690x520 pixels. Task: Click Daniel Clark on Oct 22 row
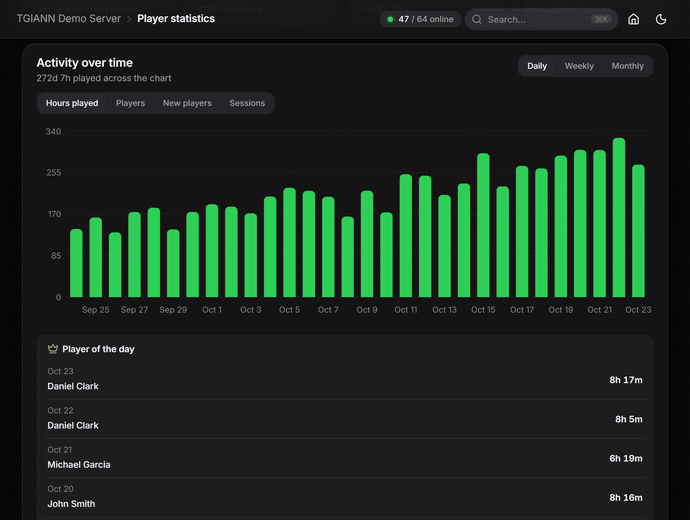pyautogui.click(x=73, y=425)
